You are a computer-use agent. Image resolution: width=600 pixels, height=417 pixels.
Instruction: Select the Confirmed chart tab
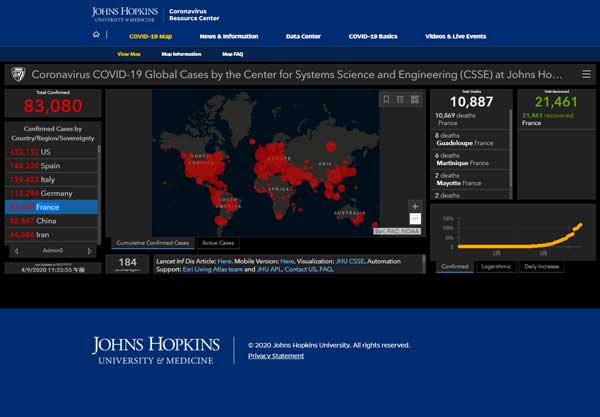click(455, 267)
